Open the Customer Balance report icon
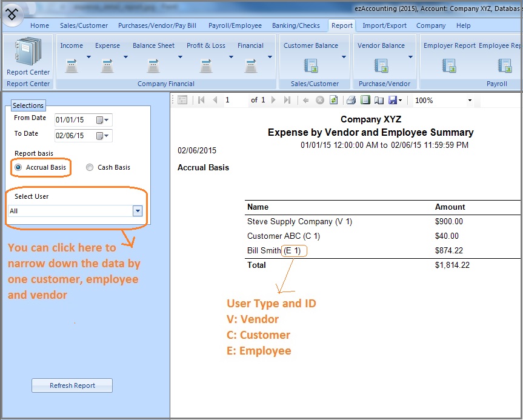The width and height of the screenshot is (523, 420). pyautogui.click(x=311, y=65)
